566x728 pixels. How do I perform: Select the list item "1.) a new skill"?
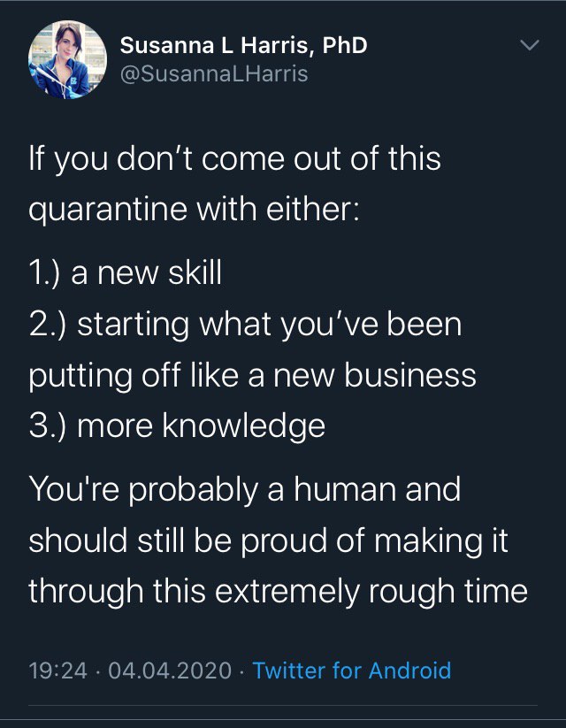(x=125, y=273)
